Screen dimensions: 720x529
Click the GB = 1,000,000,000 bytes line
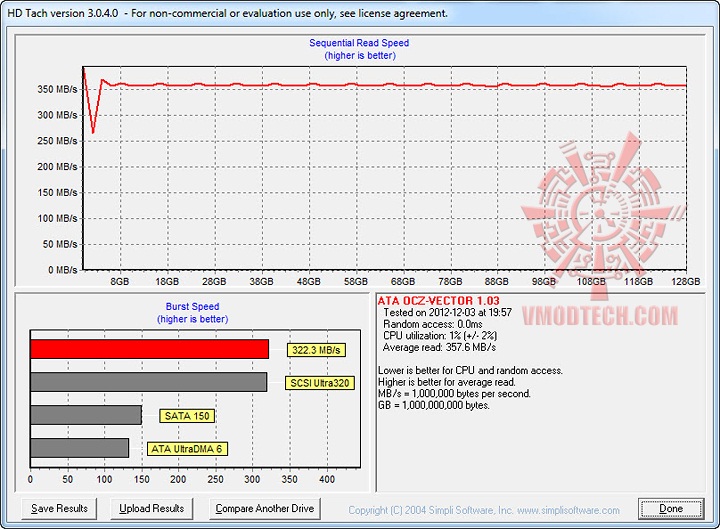coord(434,405)
